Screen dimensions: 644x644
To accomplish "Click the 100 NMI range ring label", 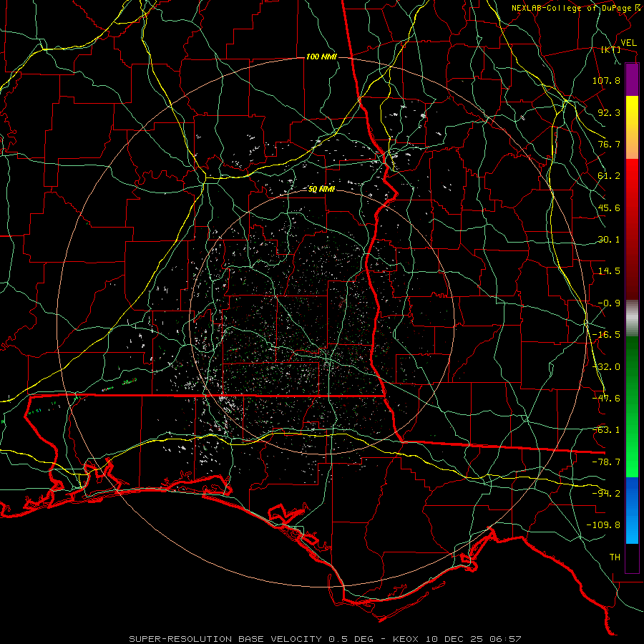I will tap(321, 57).
